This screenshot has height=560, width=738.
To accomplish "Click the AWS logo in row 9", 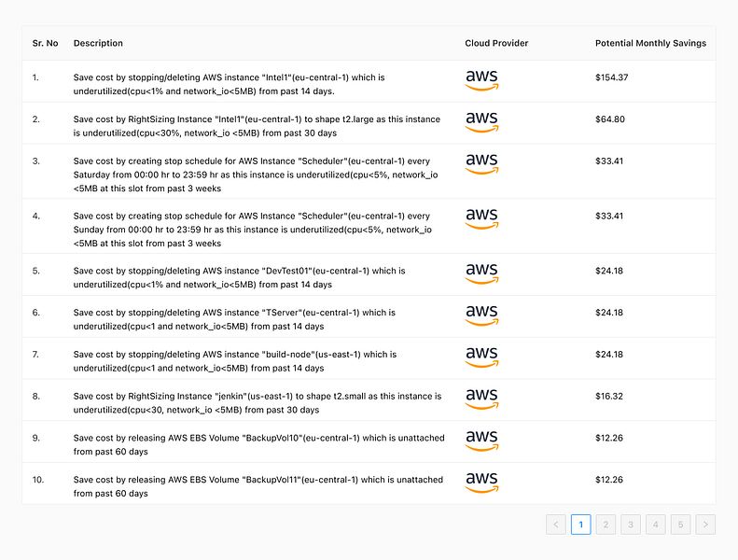I will 482,441.
